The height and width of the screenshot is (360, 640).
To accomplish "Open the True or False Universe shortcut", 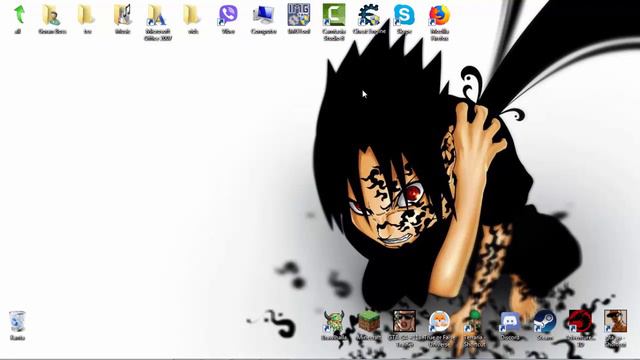I will (x=439, y=322).
